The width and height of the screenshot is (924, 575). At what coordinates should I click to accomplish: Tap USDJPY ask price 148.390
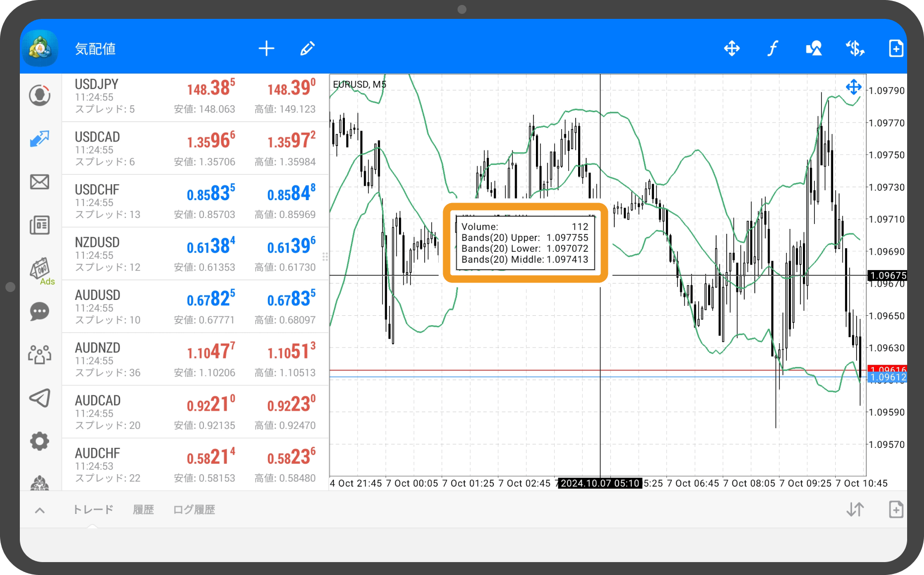(x=291, y=88)
